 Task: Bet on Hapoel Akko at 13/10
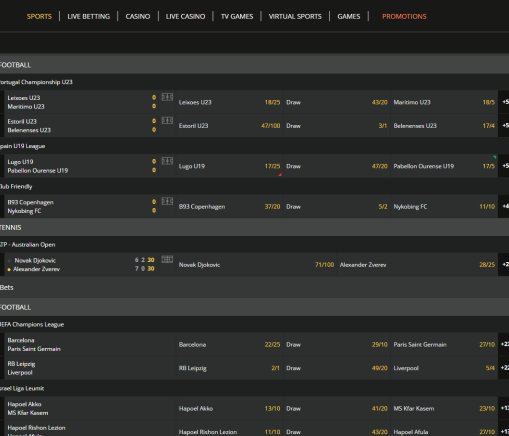point(229,408)
